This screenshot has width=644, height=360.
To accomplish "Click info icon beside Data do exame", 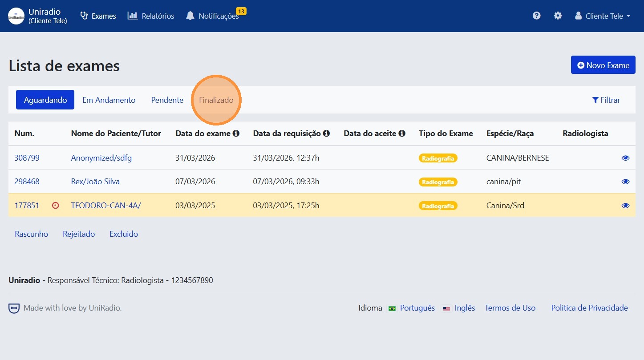I will 236,133.
